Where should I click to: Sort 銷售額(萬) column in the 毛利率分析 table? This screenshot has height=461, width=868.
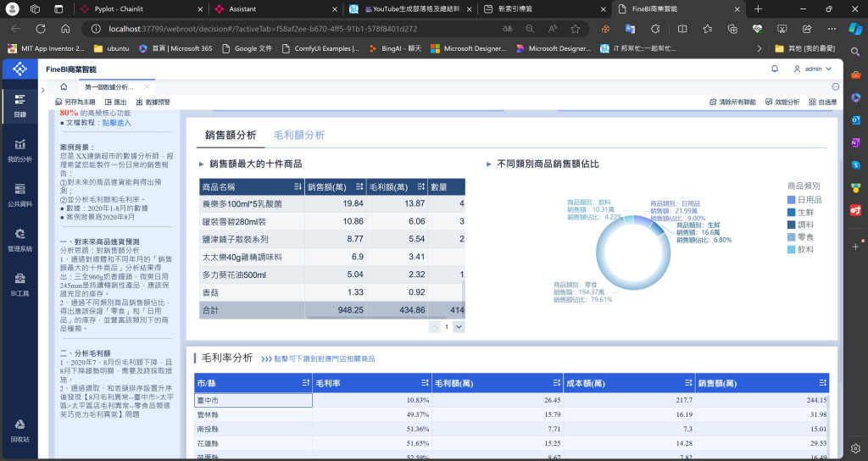click(x=822, y=383)
